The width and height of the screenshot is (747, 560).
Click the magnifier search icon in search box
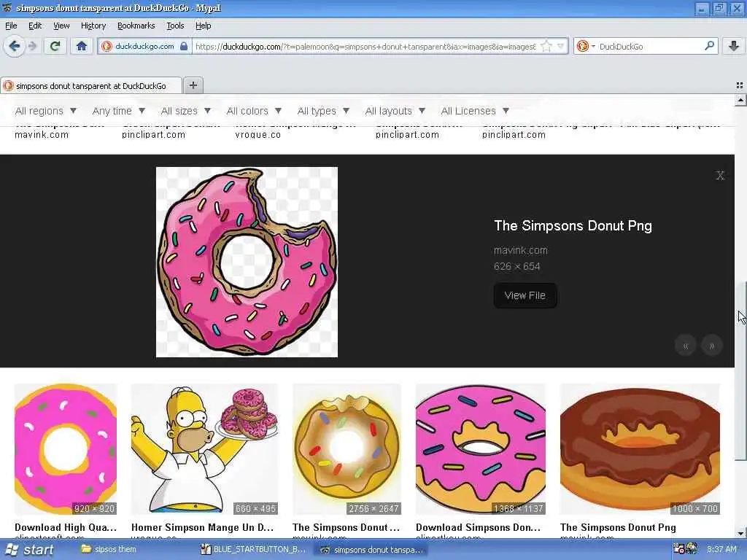[709, 46]
